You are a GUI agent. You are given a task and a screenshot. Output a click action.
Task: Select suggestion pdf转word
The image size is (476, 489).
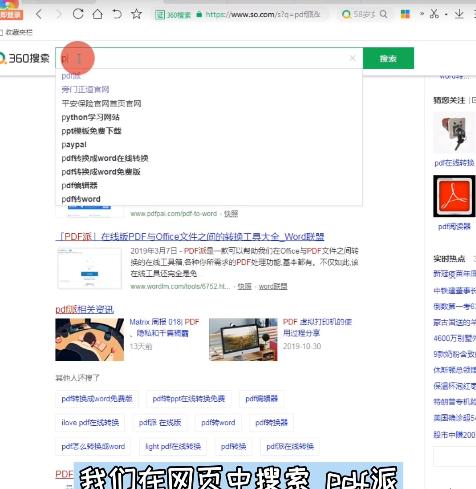tap(81, 199)
